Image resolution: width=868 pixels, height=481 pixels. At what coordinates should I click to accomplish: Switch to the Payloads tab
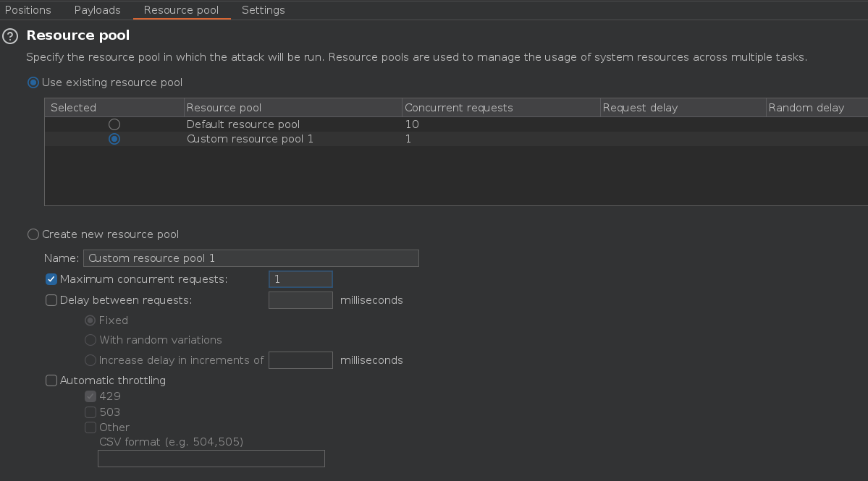pyautogui.click(x=98, y=10)
